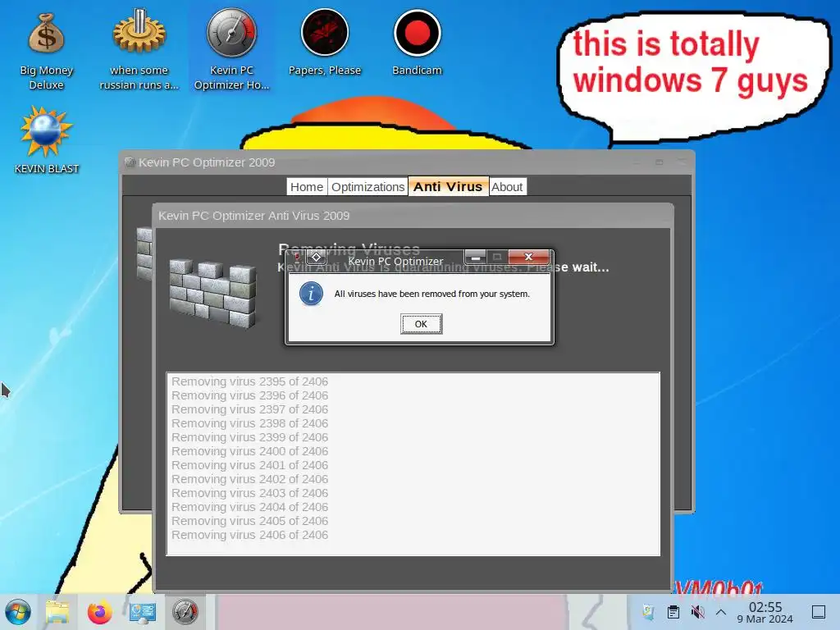Image resolution: width=840 pixels, height=630 pixels.
Task: Launch Firefox from the taskbar
Action: (x=99, y=612)
